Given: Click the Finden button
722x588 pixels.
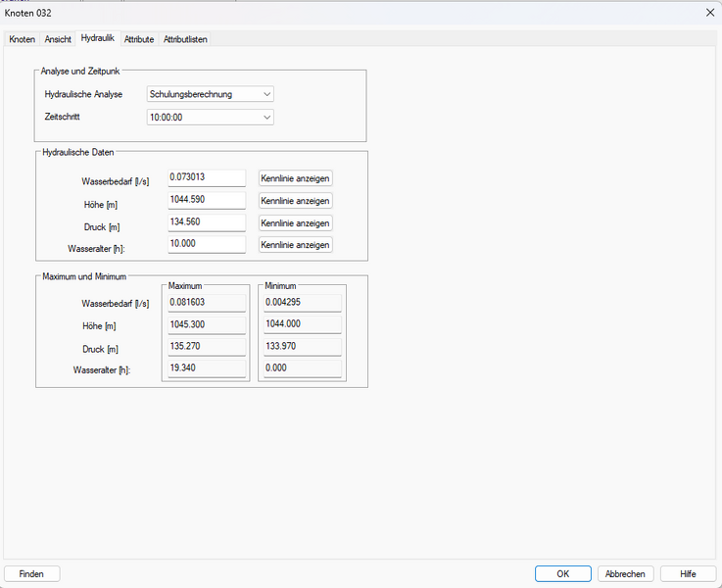Looking at the screenshot, I should pos(31,573).
